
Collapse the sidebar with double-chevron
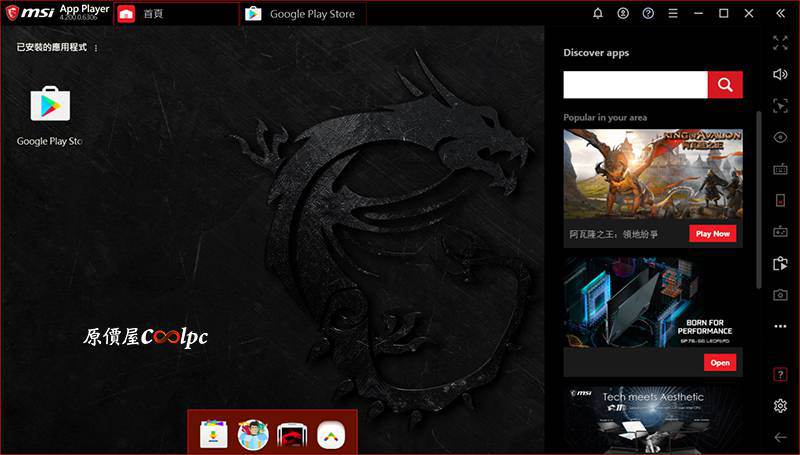(780, 13)
